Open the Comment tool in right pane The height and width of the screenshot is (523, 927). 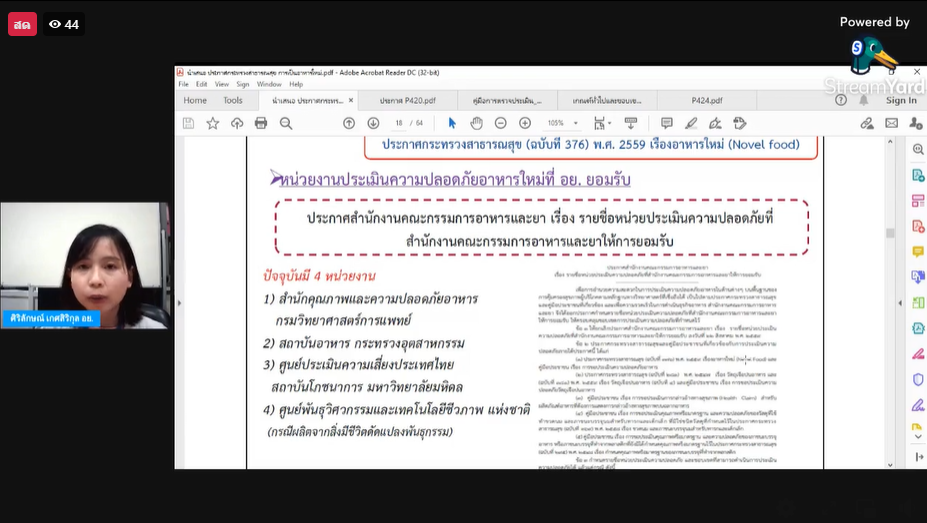pos(918,252)
